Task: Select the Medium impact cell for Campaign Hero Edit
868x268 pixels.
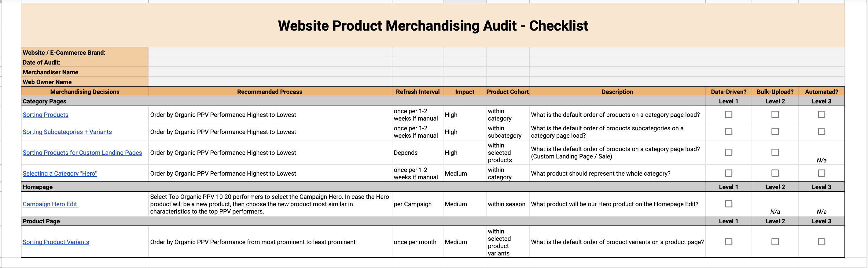Action: [x=465, y=204]
